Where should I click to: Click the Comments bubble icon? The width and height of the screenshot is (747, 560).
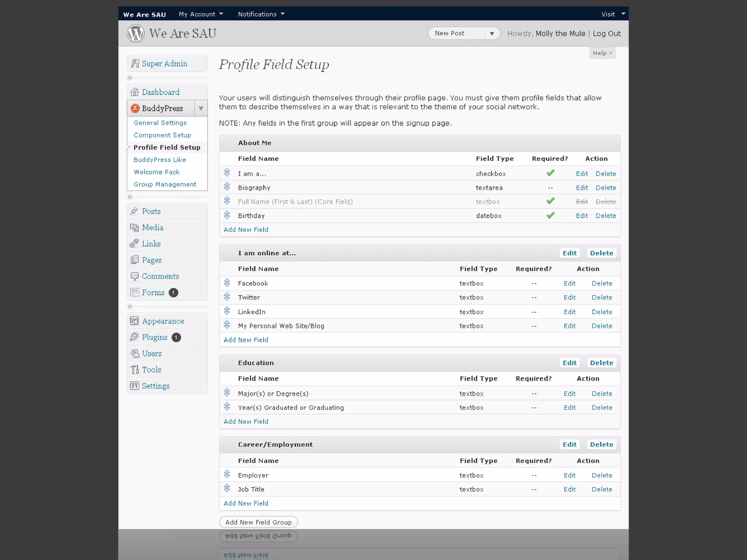134,276
